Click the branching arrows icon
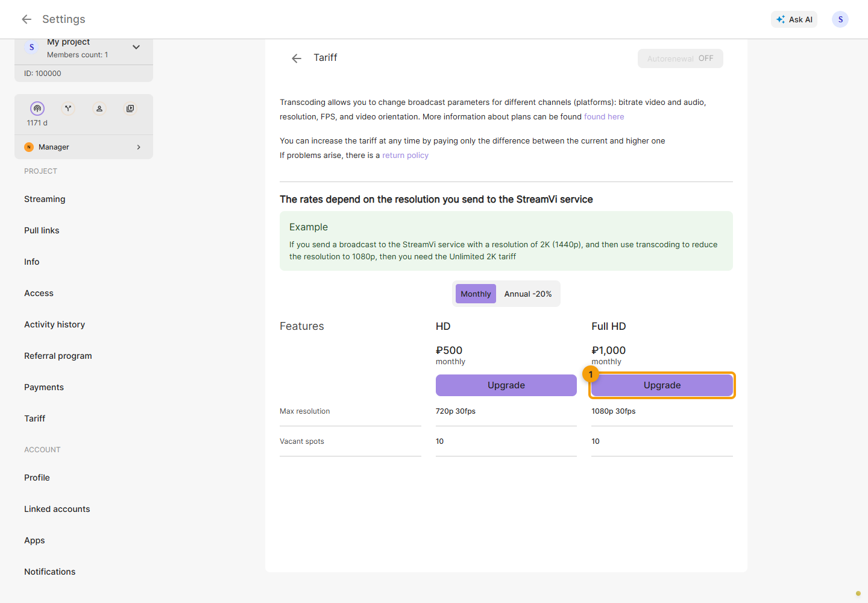The height and width of the screenshot is (603, 868). click(x=68, y=109)
